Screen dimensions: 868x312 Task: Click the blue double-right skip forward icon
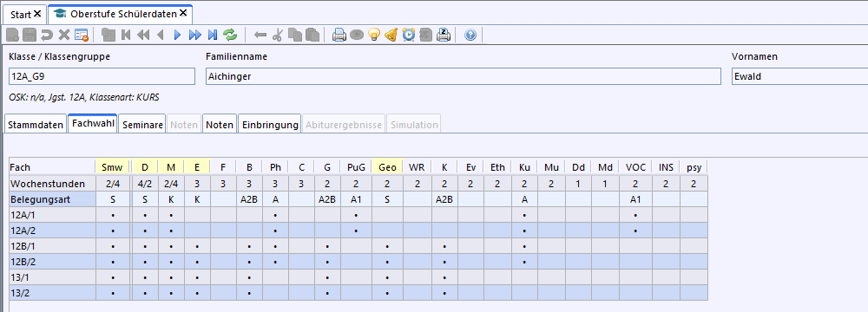(x=194, y=35)
